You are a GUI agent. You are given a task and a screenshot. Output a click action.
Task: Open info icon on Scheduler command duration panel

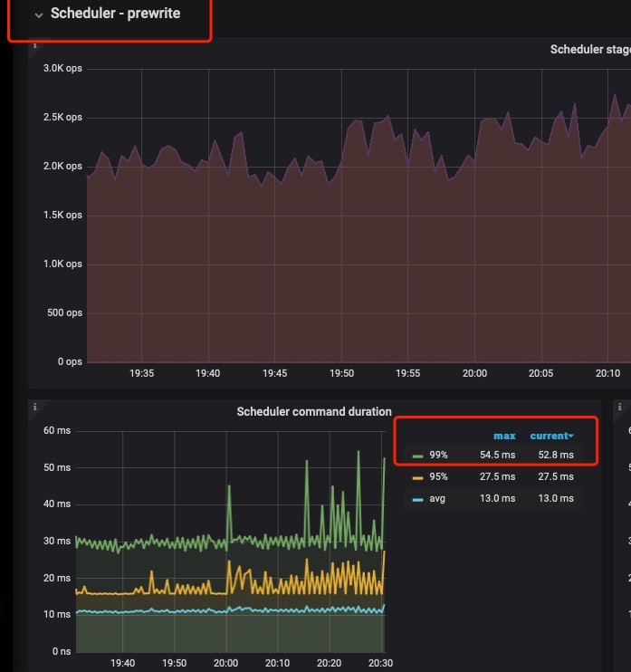click(34, 407)
